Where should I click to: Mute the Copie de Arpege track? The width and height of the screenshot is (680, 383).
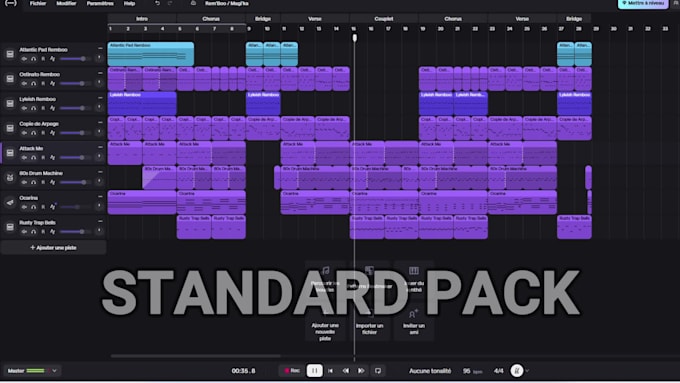(x=24, y=133)
